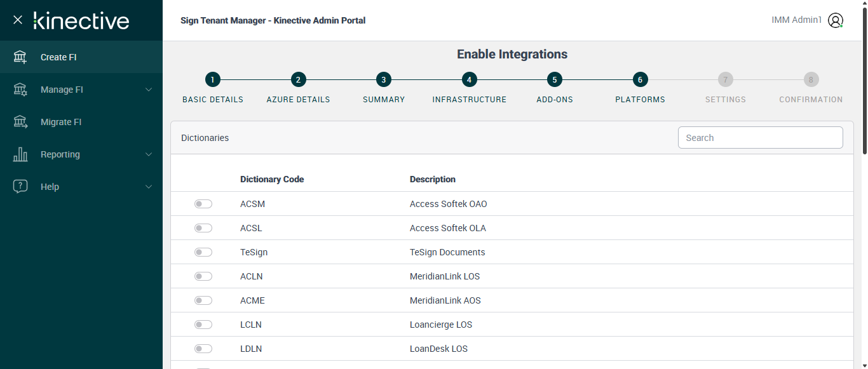The width and height of the screenshot is (868, 369).
Task: Click the Create FI bank icon
Action: pos(20,57)
